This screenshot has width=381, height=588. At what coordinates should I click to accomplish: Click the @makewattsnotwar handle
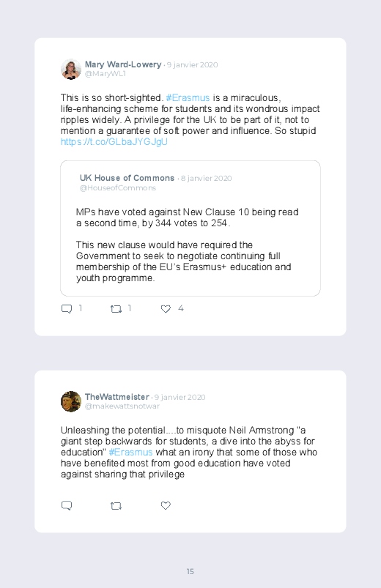pyautogui.click(x=122, y=406)
